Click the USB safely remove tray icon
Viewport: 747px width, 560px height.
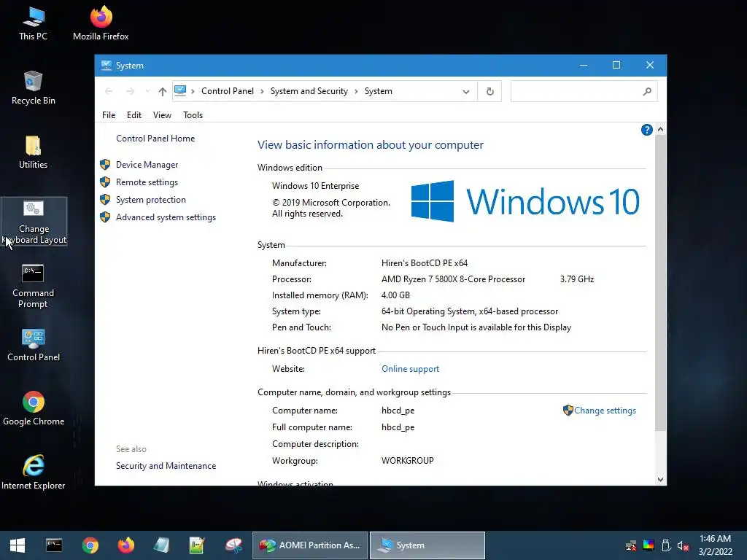tap(666, 545)
